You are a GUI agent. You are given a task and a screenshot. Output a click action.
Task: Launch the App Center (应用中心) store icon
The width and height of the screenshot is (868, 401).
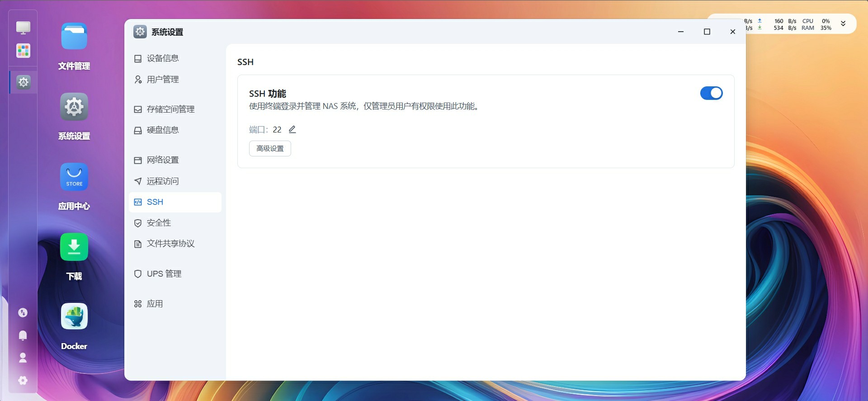(74, 177)
